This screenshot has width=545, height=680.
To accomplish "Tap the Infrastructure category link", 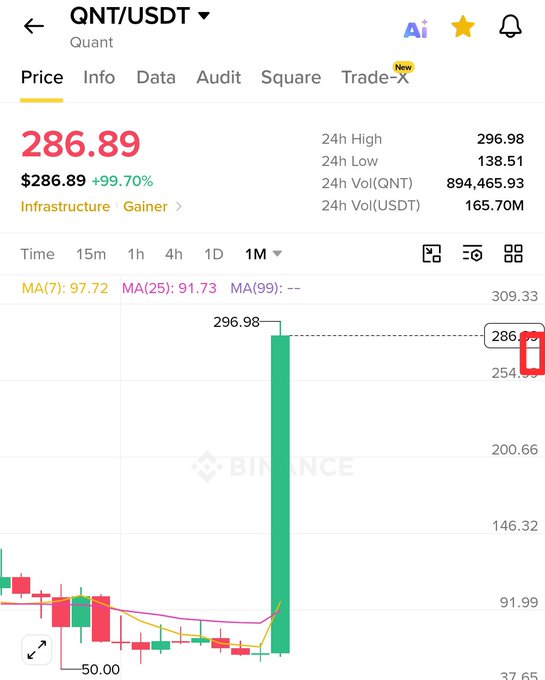I will 65,206.
